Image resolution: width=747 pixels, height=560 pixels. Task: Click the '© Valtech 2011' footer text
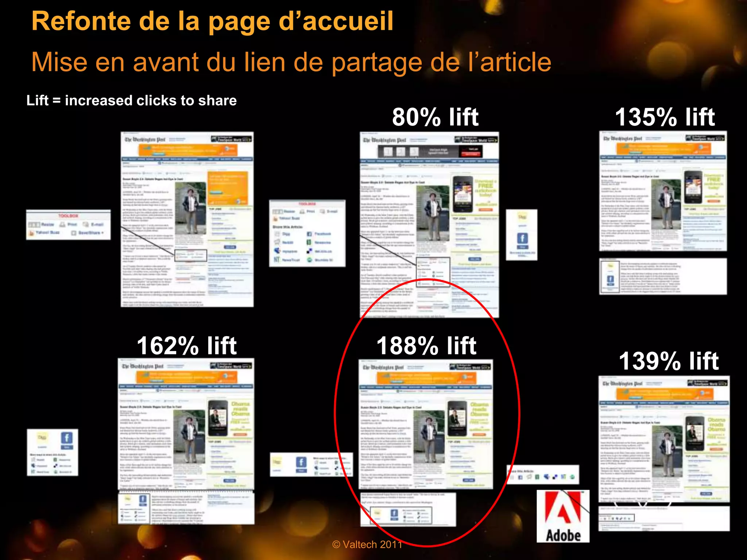[367, 544]
